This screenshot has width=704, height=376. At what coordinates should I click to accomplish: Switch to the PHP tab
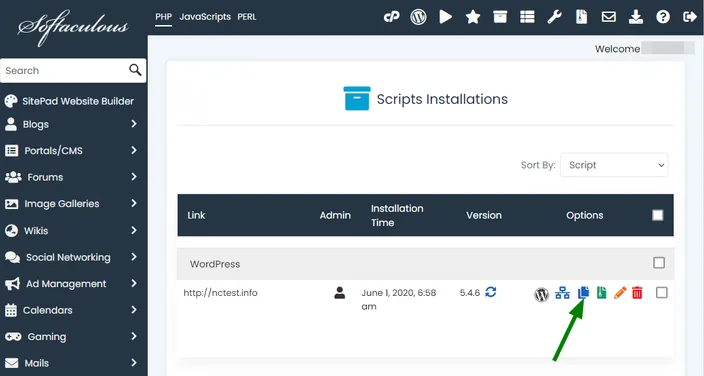pyautogui.click(x=163, y=17)
